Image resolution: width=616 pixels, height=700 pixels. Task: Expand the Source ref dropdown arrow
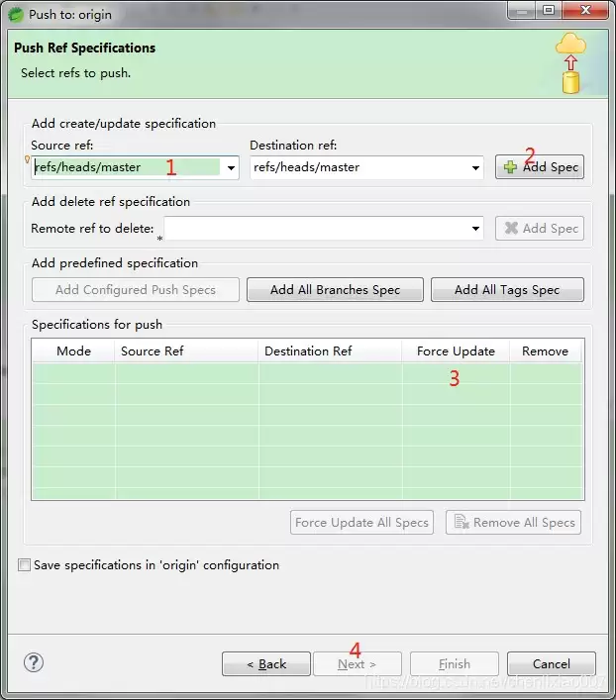(231, 168)
